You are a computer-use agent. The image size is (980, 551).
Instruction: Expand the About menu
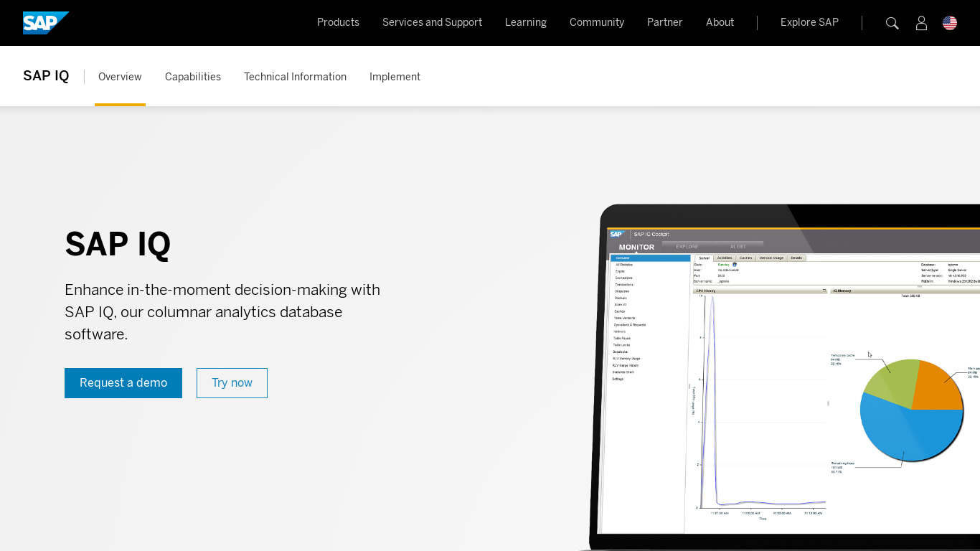coord(720,22)
